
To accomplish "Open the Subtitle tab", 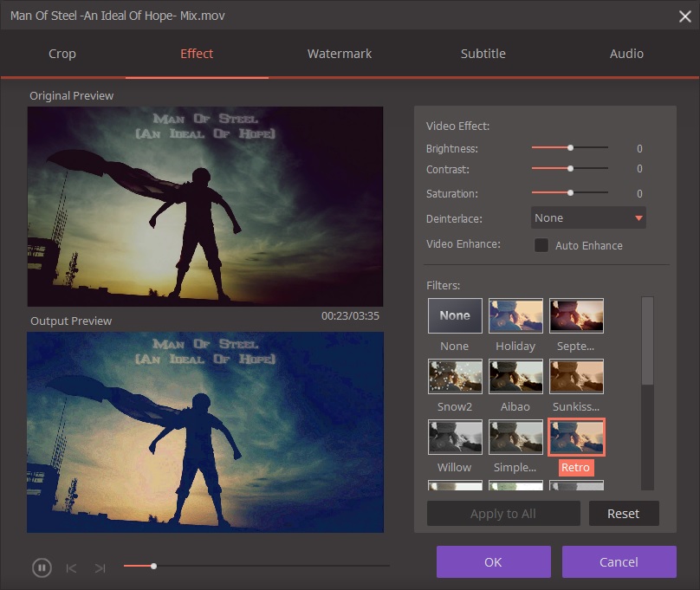I will (483, 54).
